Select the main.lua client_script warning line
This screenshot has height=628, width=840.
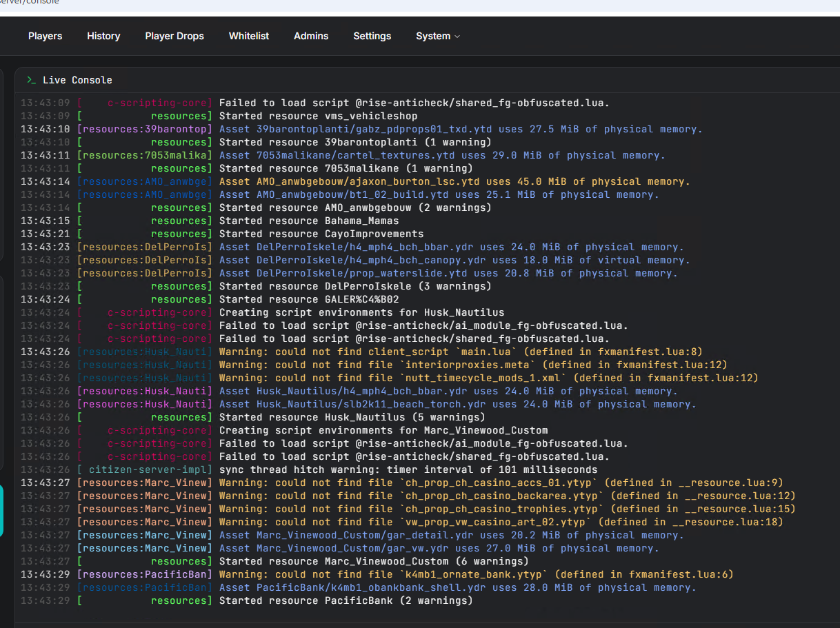click(461, 352)
